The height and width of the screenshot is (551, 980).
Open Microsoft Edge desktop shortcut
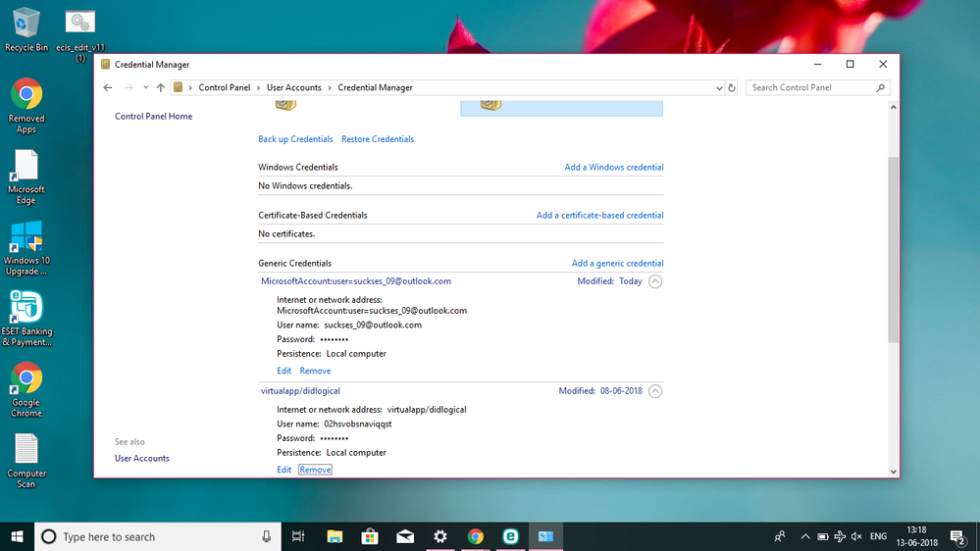[x=26, y=176]
